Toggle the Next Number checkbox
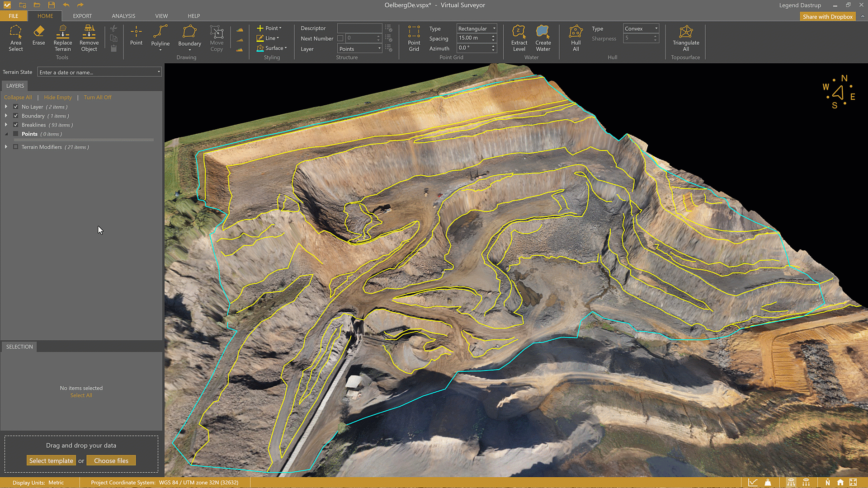This screenshot has height=488, width=868. click(340, 38)
